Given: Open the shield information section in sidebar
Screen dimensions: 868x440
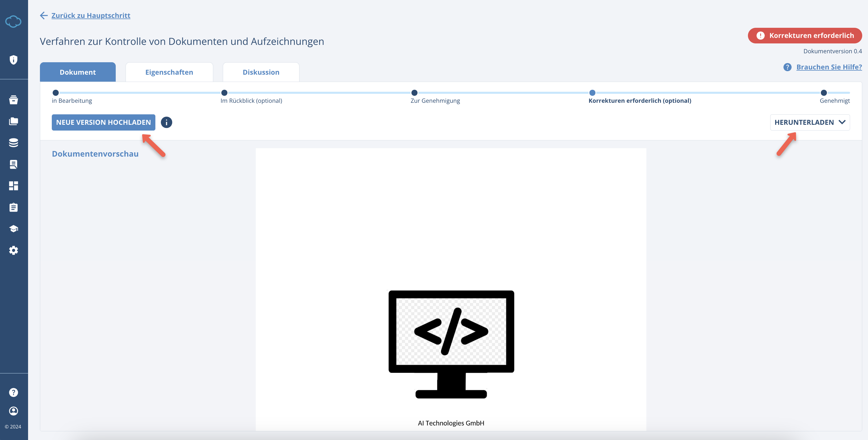Looking at the screenshot, I should coord(14,60).
